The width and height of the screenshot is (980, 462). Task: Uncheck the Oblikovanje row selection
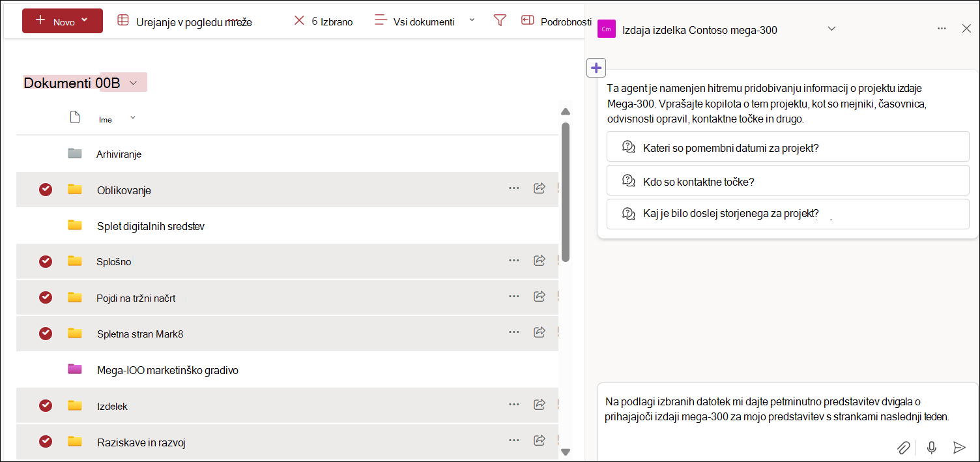point(46,190)
